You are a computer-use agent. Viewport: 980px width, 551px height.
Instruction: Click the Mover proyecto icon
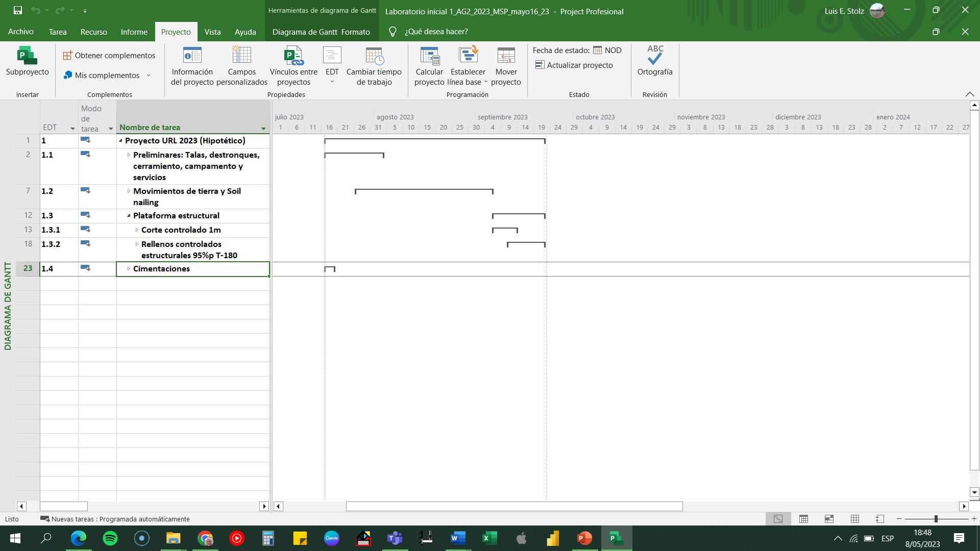pos(505,56)
